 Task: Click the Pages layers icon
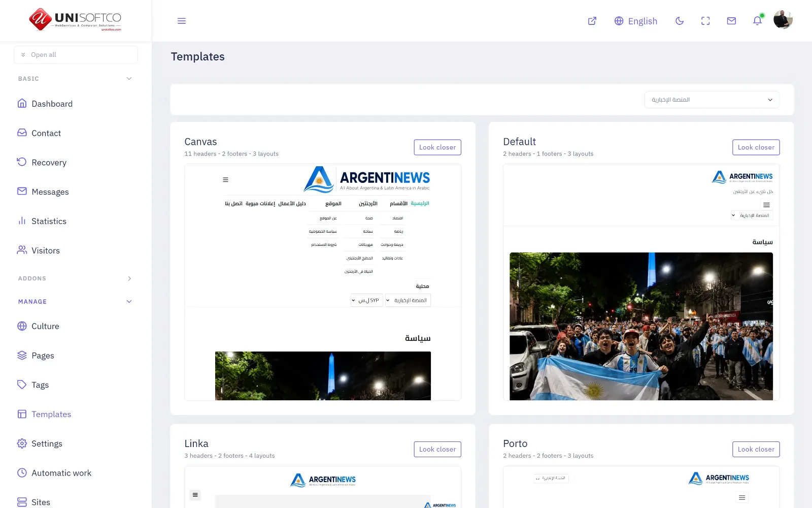(22, 356)
